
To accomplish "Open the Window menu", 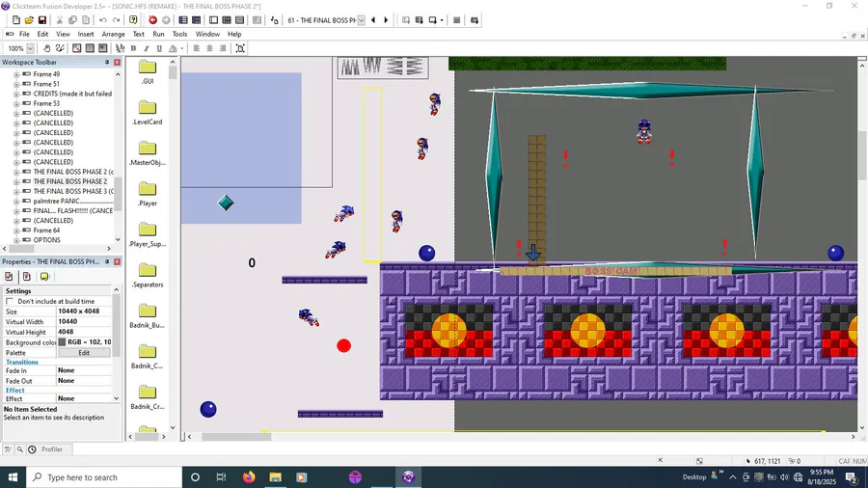I will coord(207,34).
